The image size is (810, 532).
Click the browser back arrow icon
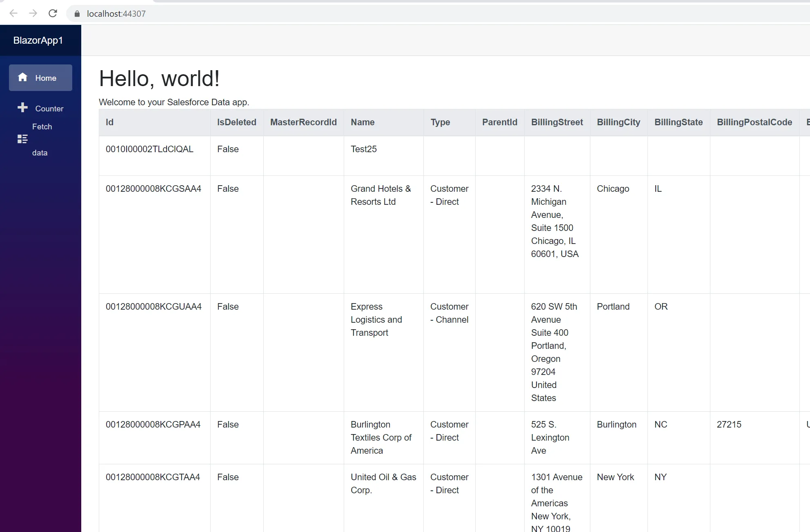point(13,13)
